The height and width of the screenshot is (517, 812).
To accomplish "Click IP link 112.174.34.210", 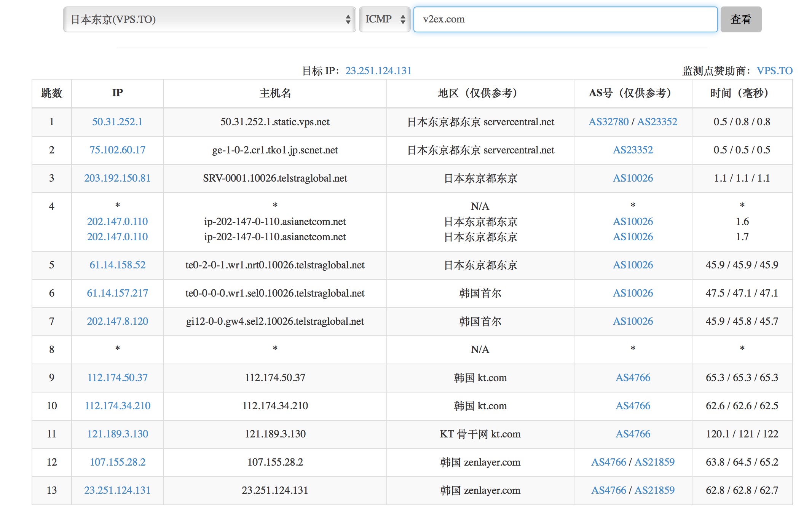I will [117, 406].
